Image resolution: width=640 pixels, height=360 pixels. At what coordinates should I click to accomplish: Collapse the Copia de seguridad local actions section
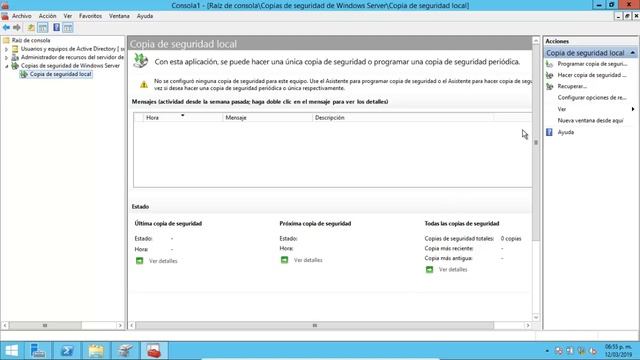point(632,53)
